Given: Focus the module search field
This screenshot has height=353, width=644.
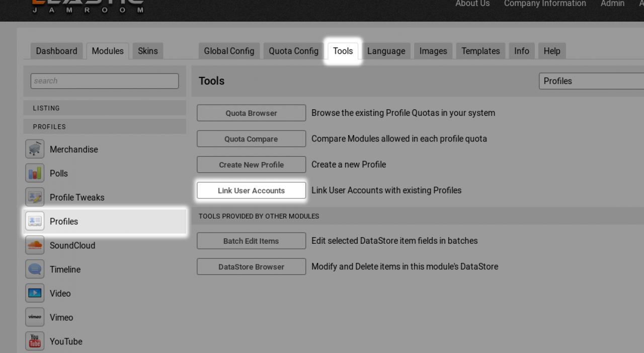Looking at the screenshot, I should pos(105,81).
